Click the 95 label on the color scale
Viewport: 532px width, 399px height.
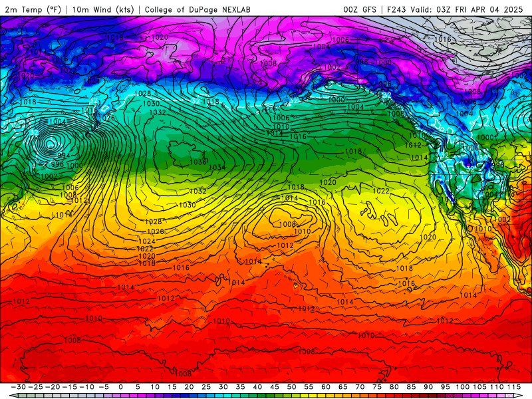(x=445, y=387)
